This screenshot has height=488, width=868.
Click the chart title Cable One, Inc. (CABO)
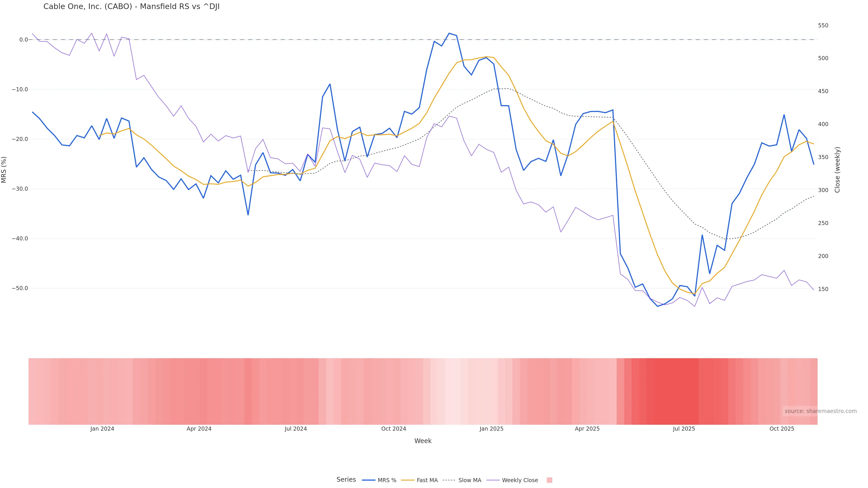coord(131,7)
